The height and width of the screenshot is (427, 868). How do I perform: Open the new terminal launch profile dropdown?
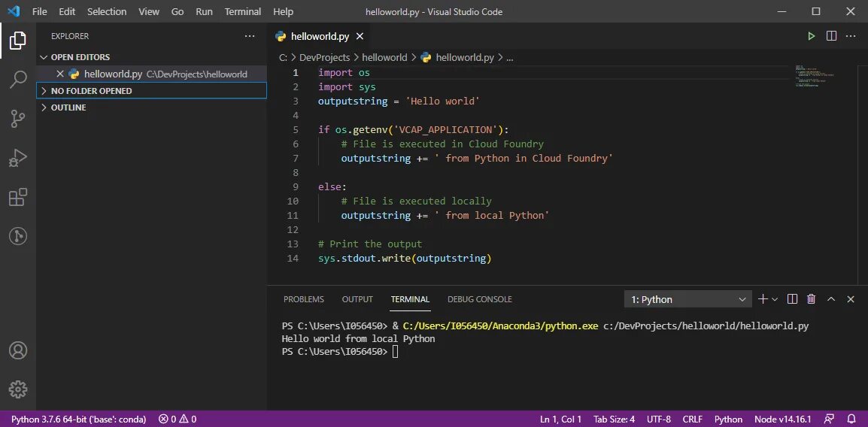[x=775, y=299]
